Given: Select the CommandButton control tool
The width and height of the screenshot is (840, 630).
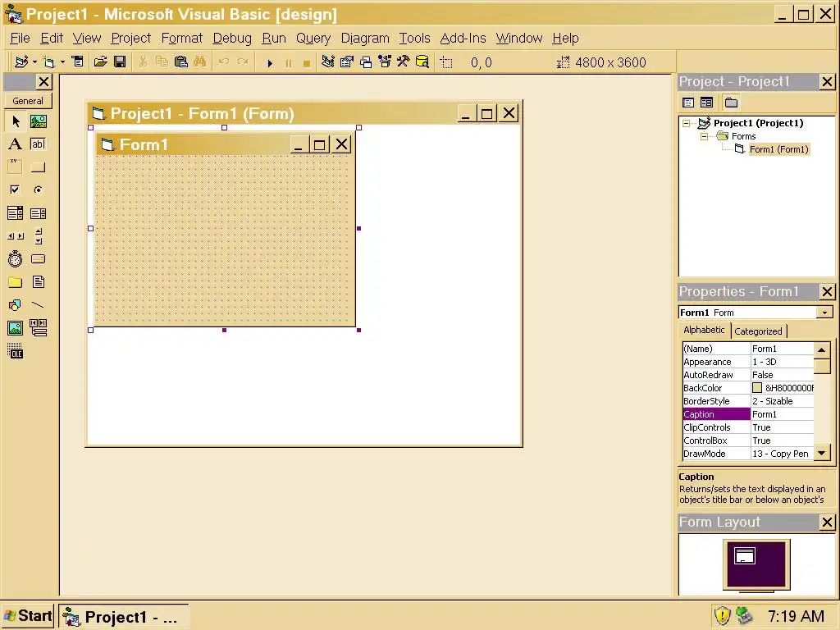Looking at the screenshot, I should [38, 167].
